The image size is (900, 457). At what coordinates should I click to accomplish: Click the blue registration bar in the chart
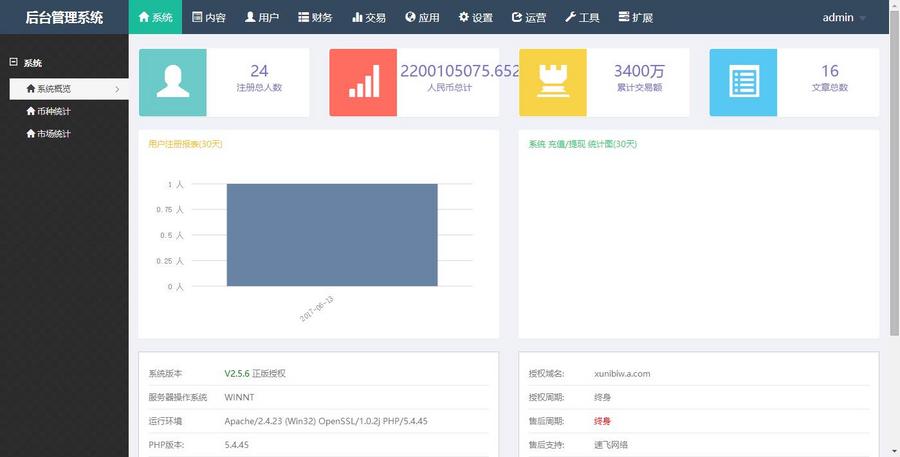coord(332,235)
